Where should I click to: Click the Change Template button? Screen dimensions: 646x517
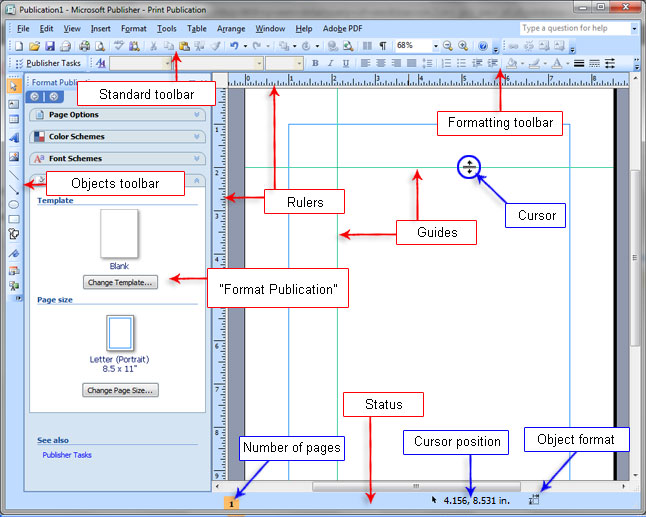tap(120, 282)
